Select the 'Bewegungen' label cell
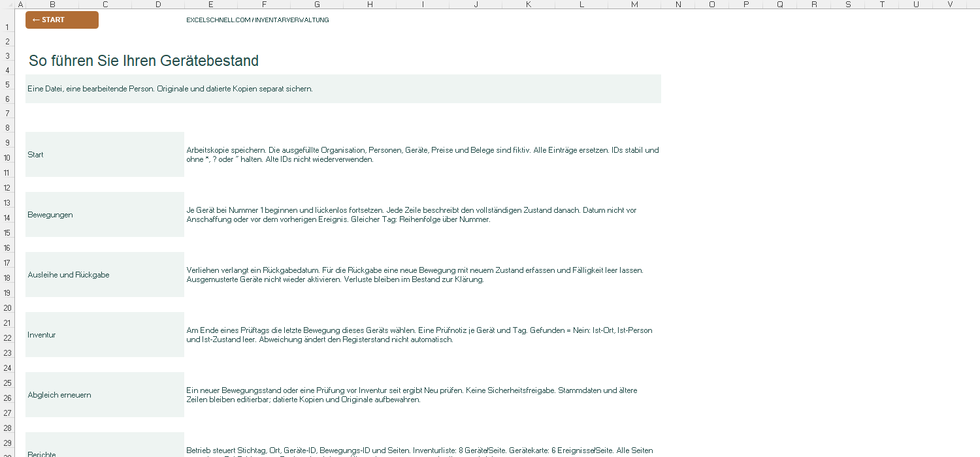This screenshot has height=457, width=980. [105, 215]
